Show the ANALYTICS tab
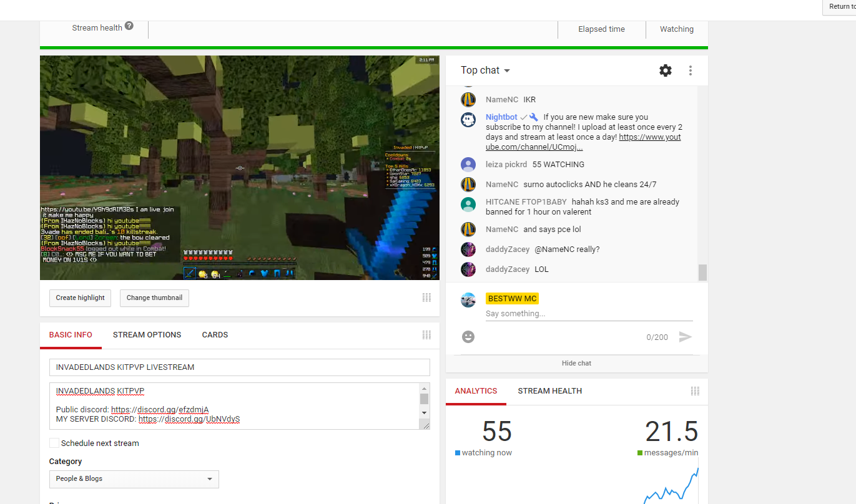The width and height of the screenshot is (856, 504). tap(476, 391)
